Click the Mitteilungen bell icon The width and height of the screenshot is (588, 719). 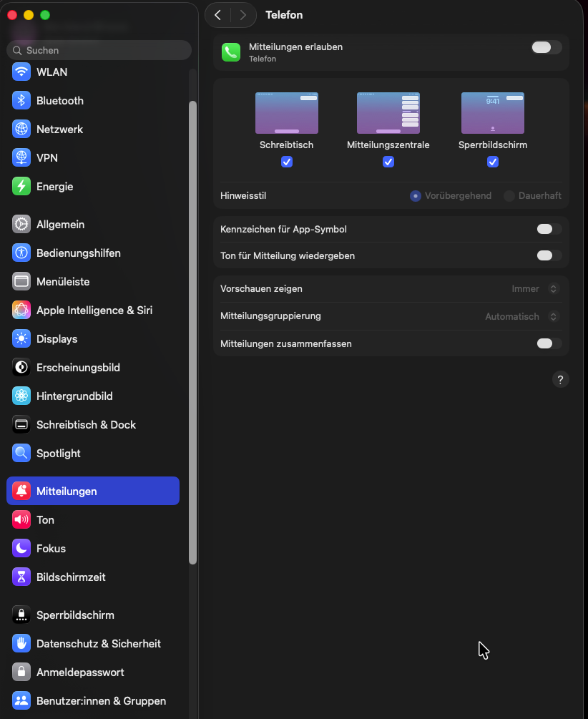click(x=21, y=491)
